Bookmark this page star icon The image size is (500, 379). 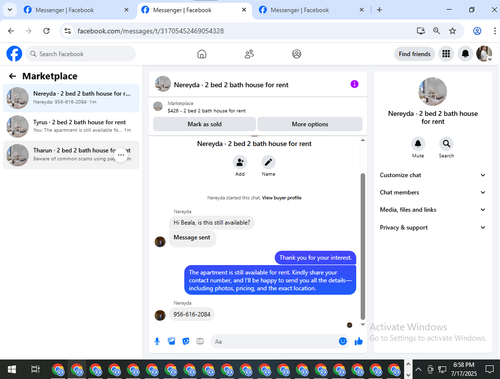click(x=452, y=31)
